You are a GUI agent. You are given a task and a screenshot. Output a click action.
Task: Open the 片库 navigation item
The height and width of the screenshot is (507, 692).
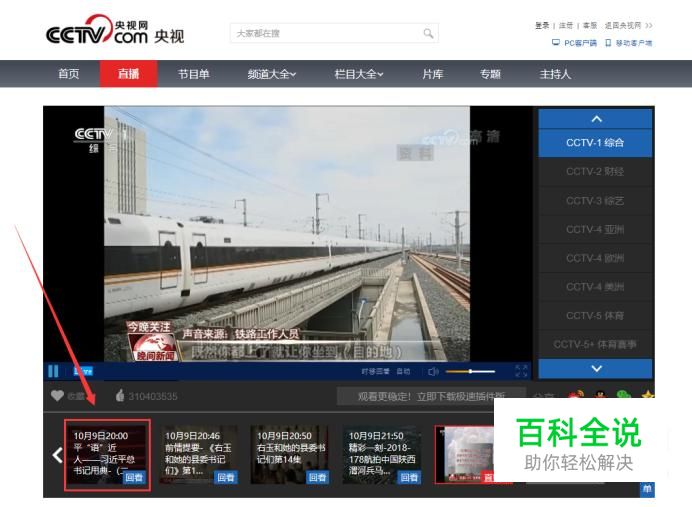(432, 74)
